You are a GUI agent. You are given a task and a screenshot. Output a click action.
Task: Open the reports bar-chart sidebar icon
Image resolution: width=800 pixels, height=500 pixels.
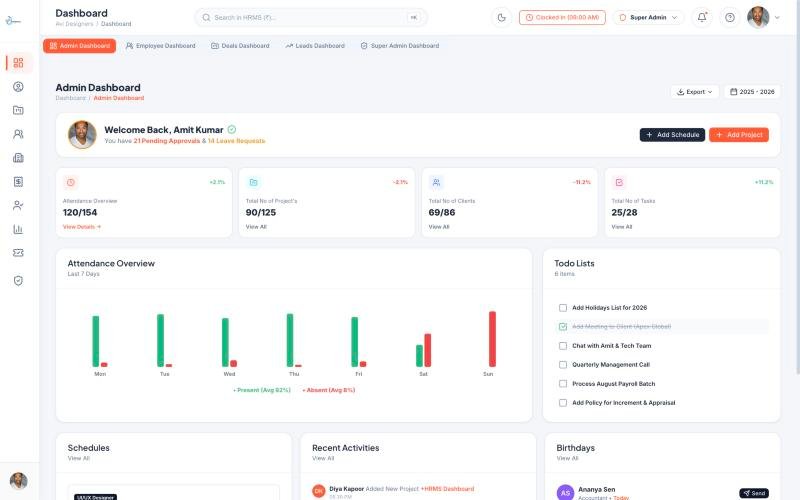coord(18,229)
